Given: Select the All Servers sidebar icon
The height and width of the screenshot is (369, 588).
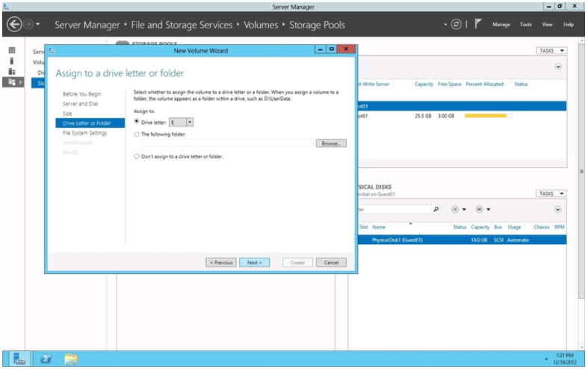Looking at the screenshot, I should pyautogui.click(x=11, y=71).
